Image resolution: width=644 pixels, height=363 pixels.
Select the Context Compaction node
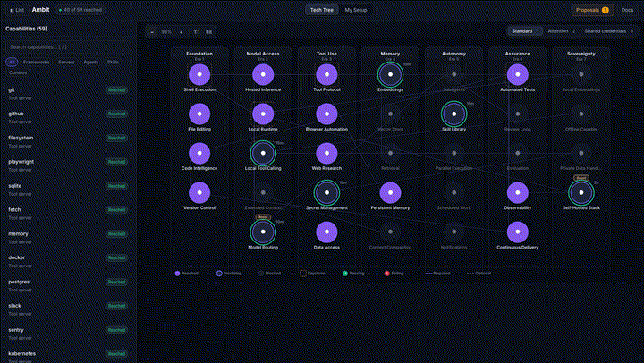tap(390, 232)
